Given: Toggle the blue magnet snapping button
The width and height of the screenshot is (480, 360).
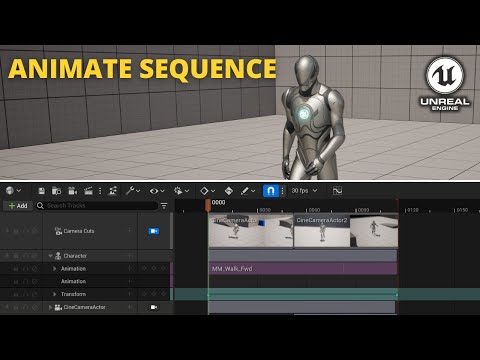Looking at the screenshot, I should (x=271, y=191).
